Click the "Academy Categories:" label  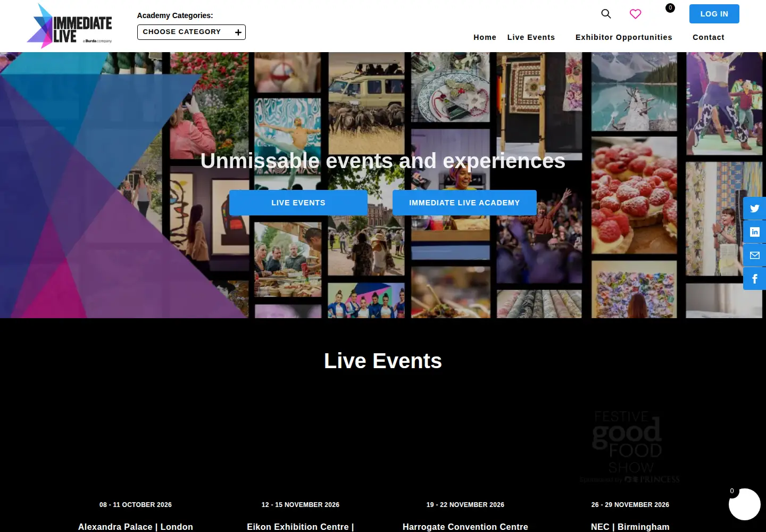(x=175, y=15)
